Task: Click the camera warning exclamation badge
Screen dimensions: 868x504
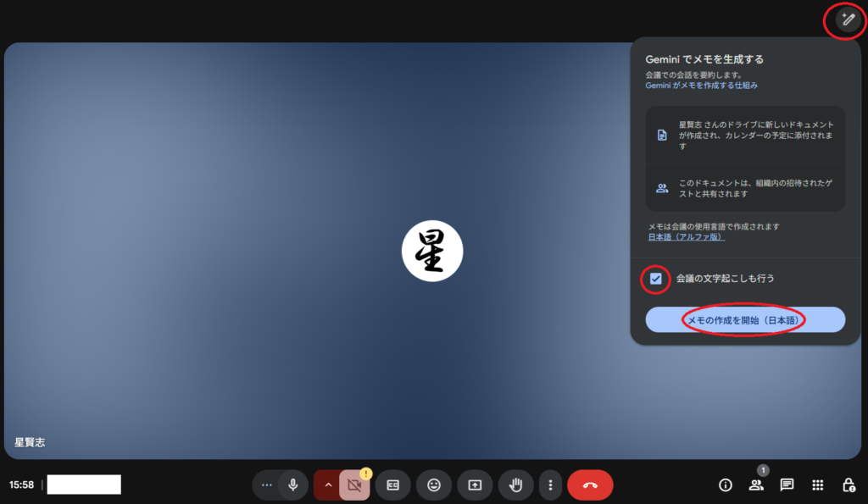Action: [x=366, y=474]
